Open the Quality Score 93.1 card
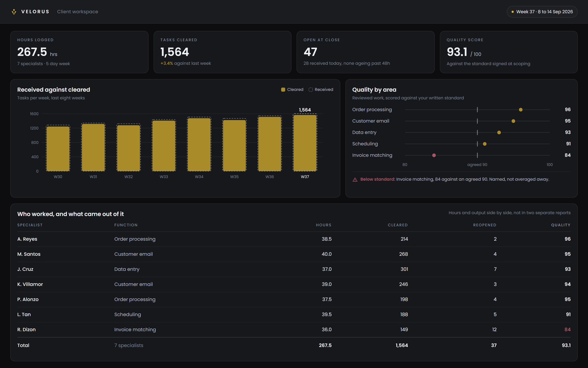This screenshot has height=368, width=588. point(509,52)
